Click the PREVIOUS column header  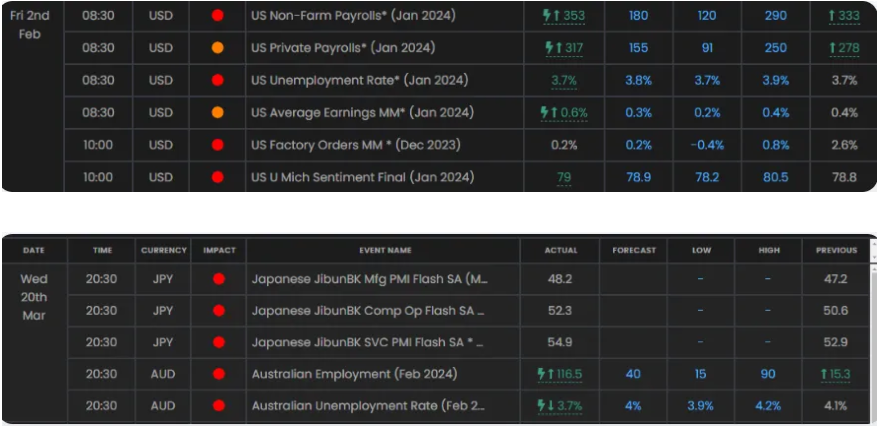tap(836, 250)
